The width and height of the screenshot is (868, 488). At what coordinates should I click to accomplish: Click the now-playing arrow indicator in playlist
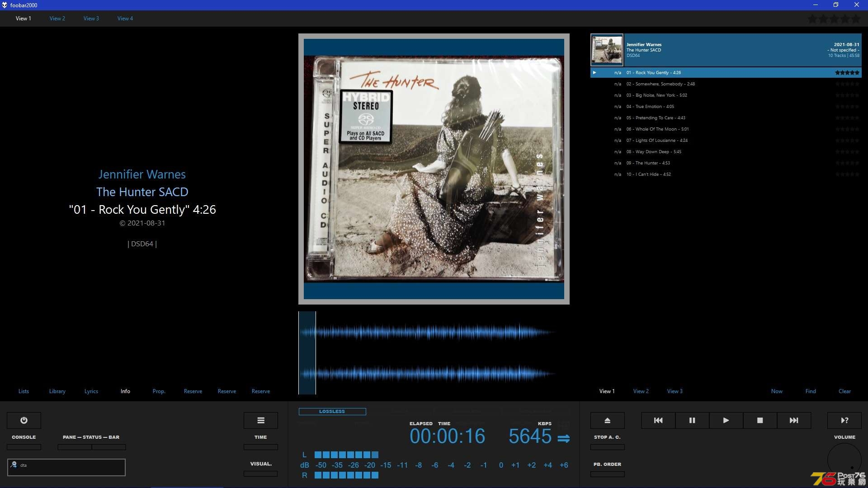[594, 73]
